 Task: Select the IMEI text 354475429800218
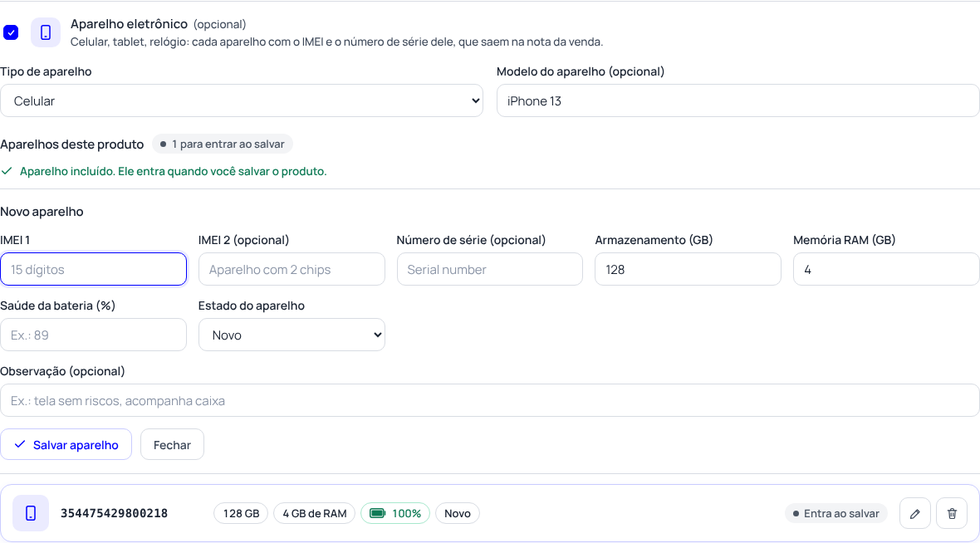114,514
